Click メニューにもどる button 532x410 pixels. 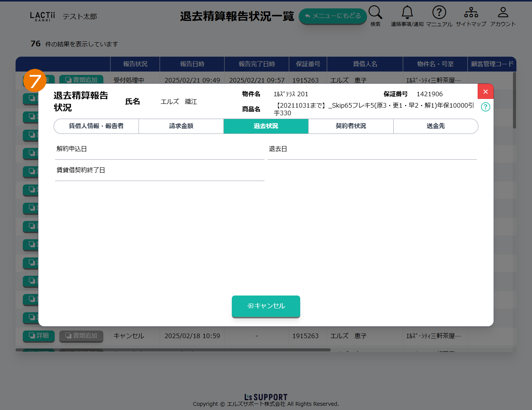click(332, 16)
